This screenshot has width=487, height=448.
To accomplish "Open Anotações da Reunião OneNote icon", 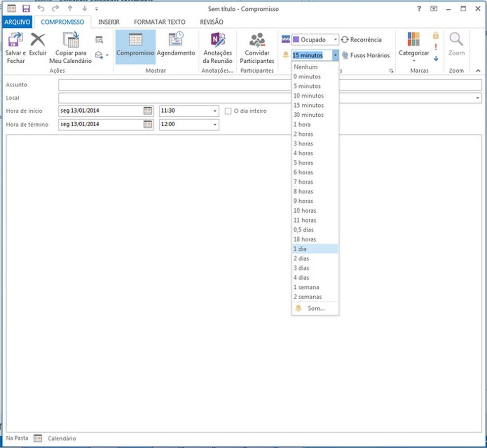I will (x=217, y=41).
